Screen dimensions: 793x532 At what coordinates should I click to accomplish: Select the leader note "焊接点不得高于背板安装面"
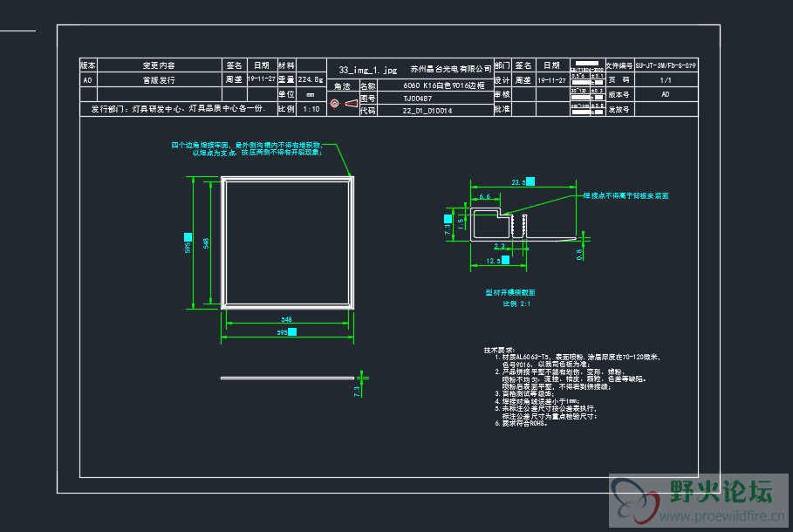[626, 195]
